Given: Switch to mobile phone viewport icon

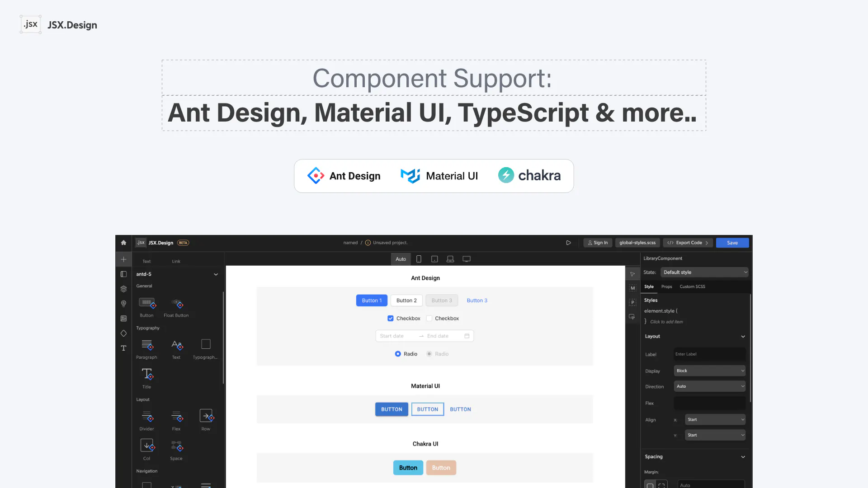Looking at the screenshot, I should tap(419, 259).
